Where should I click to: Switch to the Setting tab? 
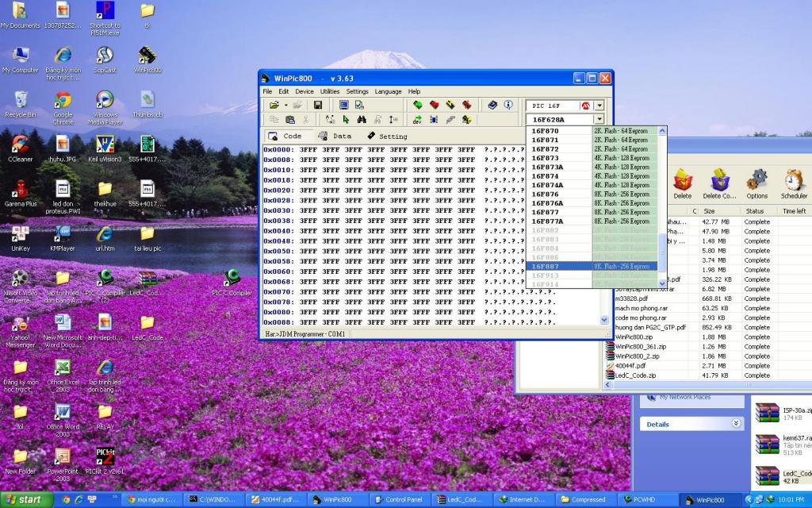tap(387, 136)
